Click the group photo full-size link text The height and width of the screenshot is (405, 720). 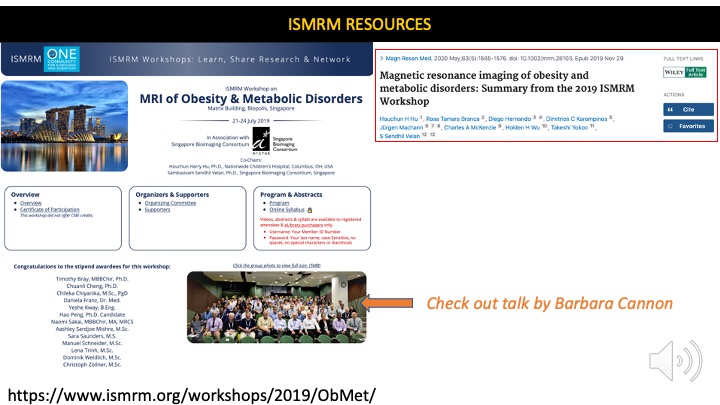coord(276,266)
